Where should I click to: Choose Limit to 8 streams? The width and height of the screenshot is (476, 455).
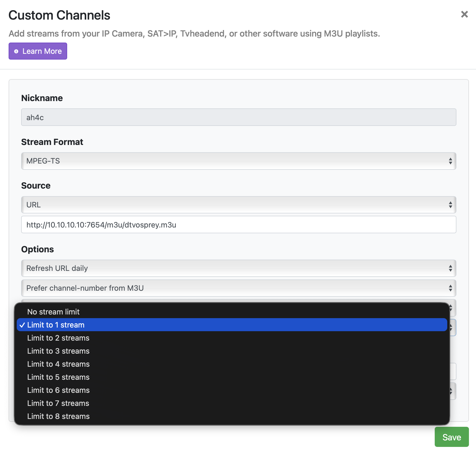click(x=58, y=416)
